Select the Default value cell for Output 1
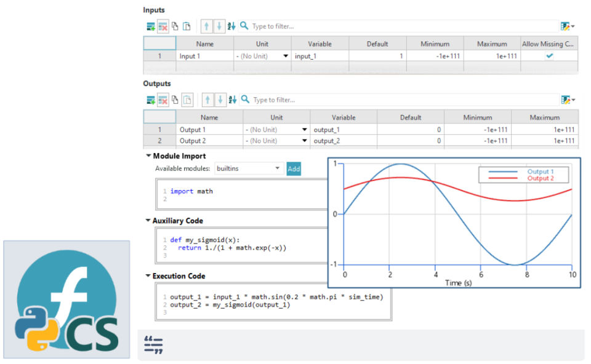 (411, 130)
